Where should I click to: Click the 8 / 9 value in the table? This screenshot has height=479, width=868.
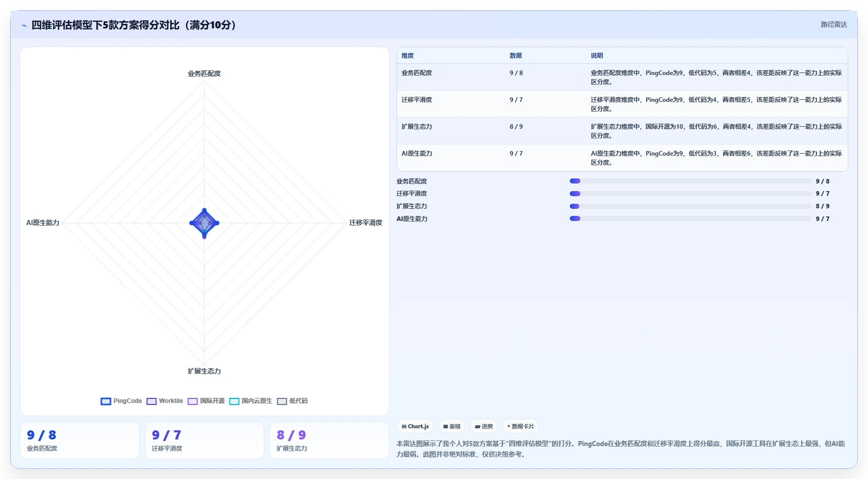(516, 127)
